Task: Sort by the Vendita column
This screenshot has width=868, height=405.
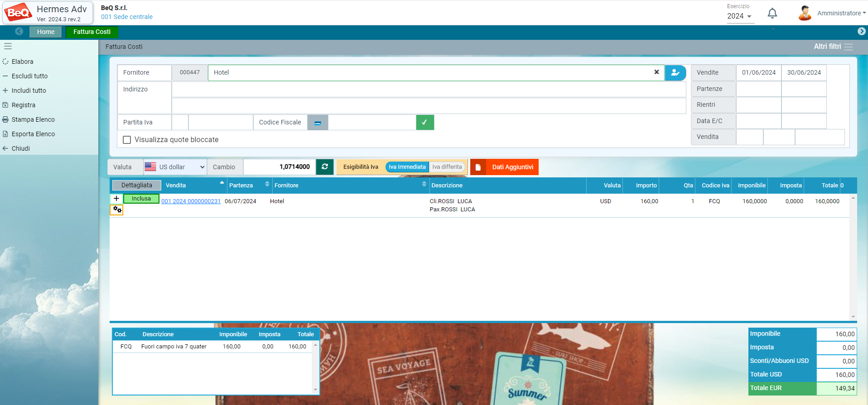Action: 195,185
